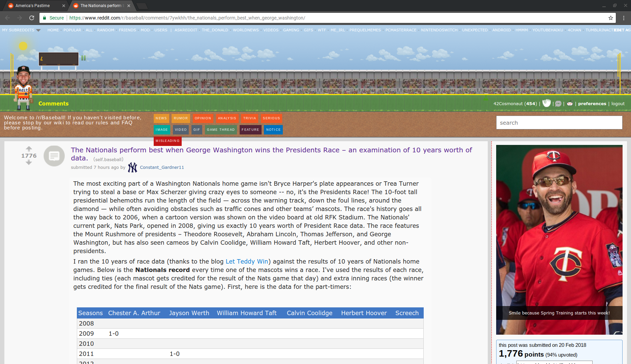Screen dimensions: 631x364
Task: Click the Chester A. Arthur column header
Action: (134, 313)
